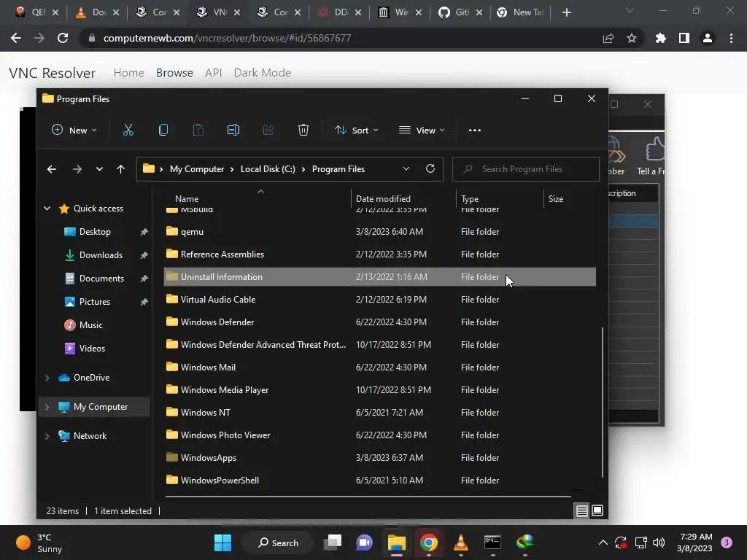
Task: Open Windows Start menu
Action: (222, 542)
